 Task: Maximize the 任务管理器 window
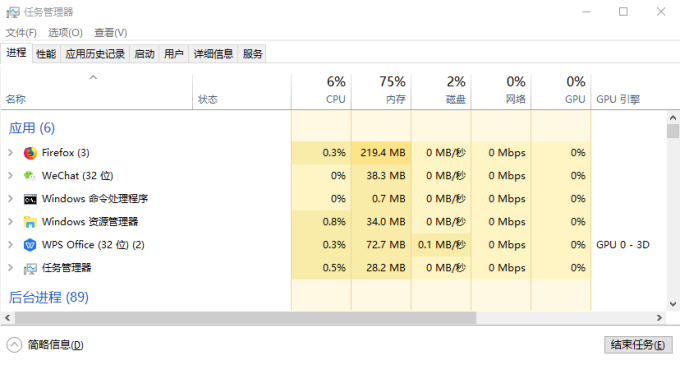pyautogui.click(x=623, y=12)
